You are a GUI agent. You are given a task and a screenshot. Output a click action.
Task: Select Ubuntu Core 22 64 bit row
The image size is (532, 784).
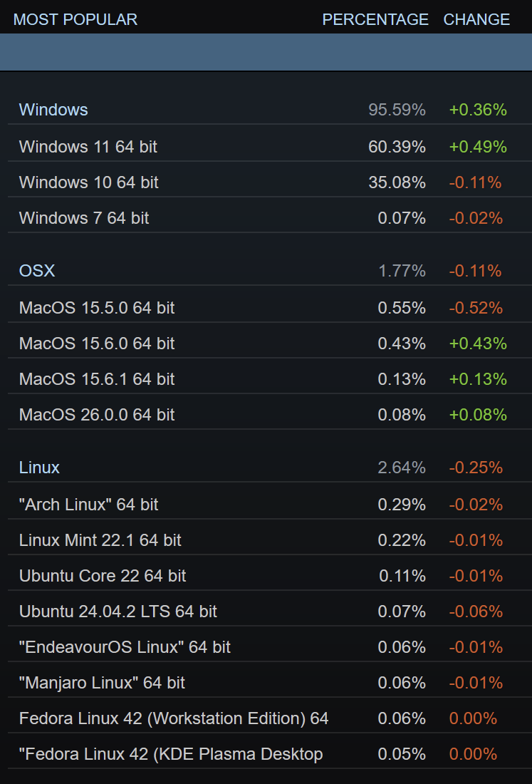(103, 576)
